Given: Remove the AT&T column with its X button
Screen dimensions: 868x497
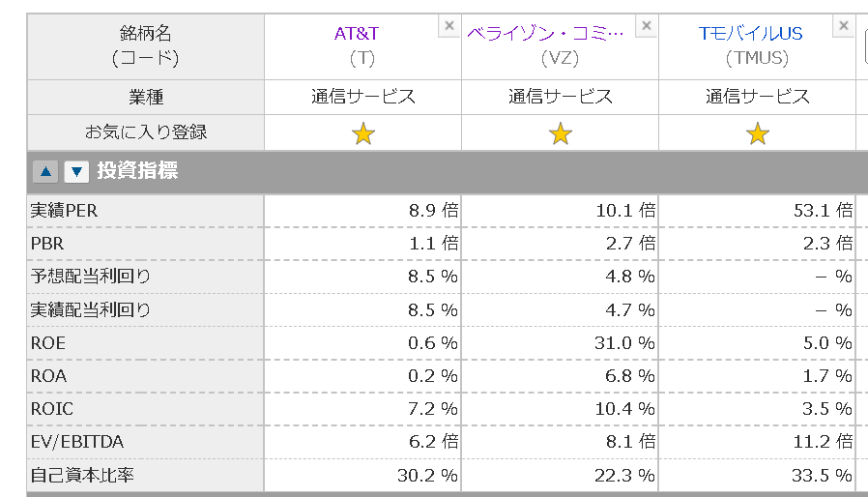Looking at the screenshot, I should (x=448, y=26).
